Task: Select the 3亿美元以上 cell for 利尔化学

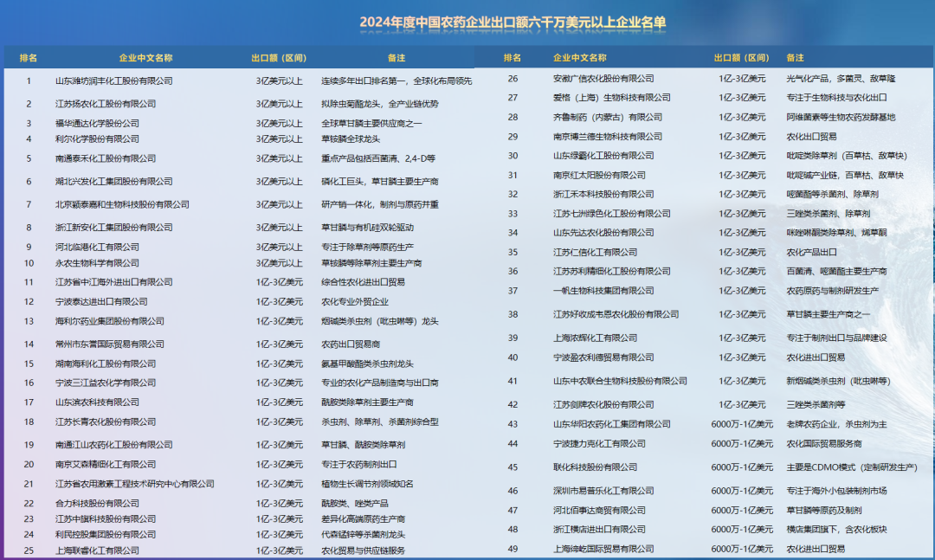Action: 280,138
